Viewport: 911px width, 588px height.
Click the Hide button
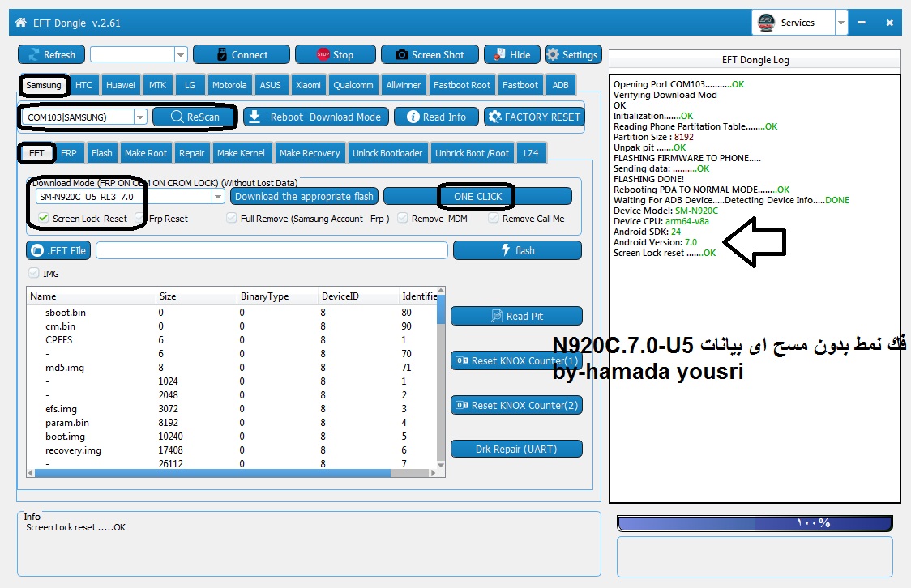(512, 54)
